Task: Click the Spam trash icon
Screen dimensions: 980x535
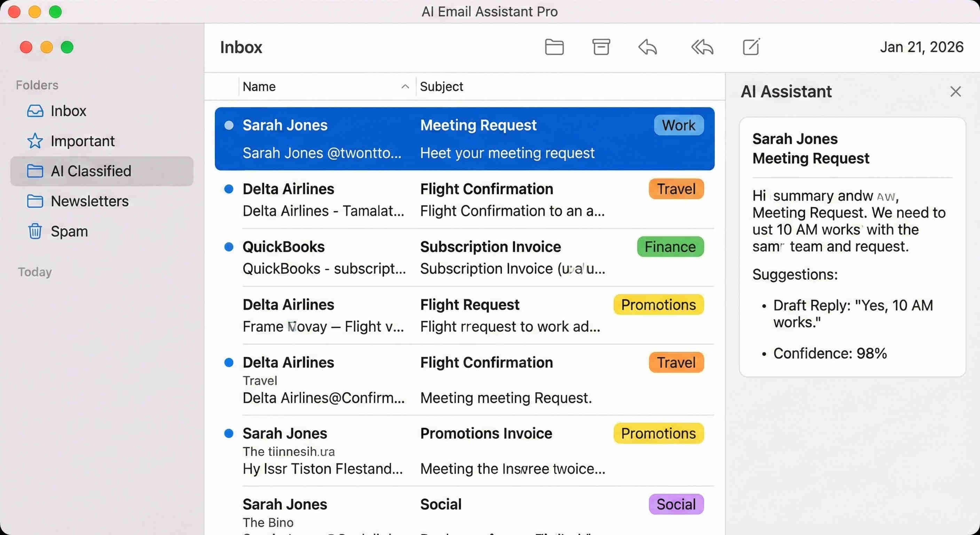Action: pos(35,231)
